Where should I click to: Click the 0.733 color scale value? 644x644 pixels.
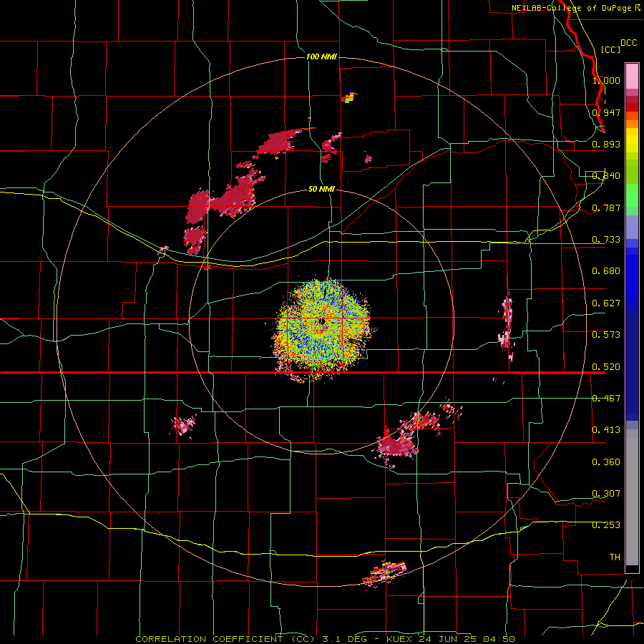point(606,240)
